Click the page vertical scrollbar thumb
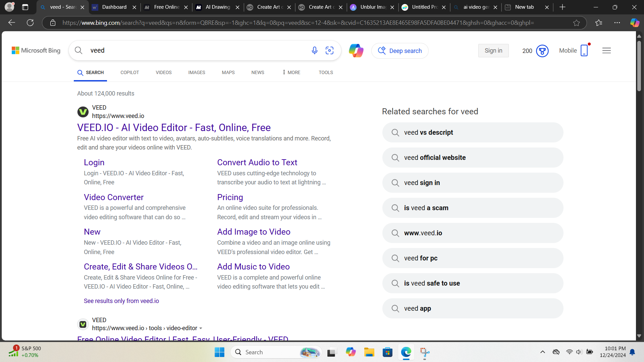 [x=639, y=65]
